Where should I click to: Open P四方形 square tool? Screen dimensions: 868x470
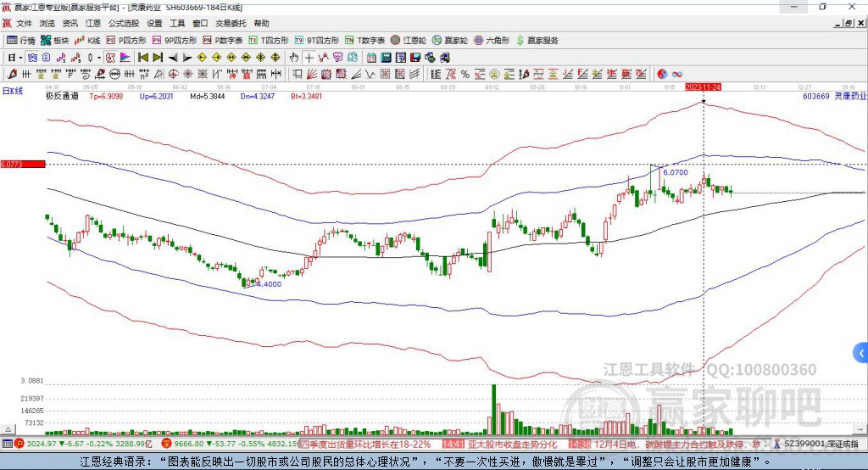pos(126,41)
